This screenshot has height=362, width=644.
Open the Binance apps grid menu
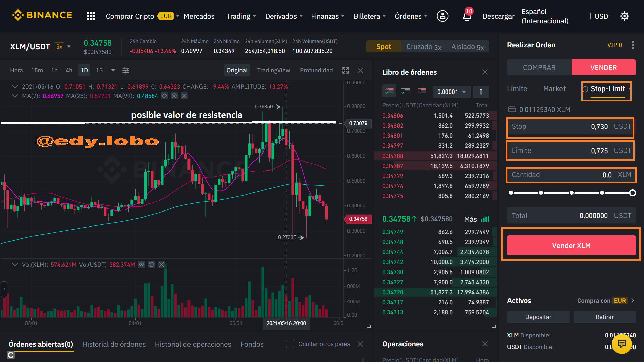coord(91,16)
